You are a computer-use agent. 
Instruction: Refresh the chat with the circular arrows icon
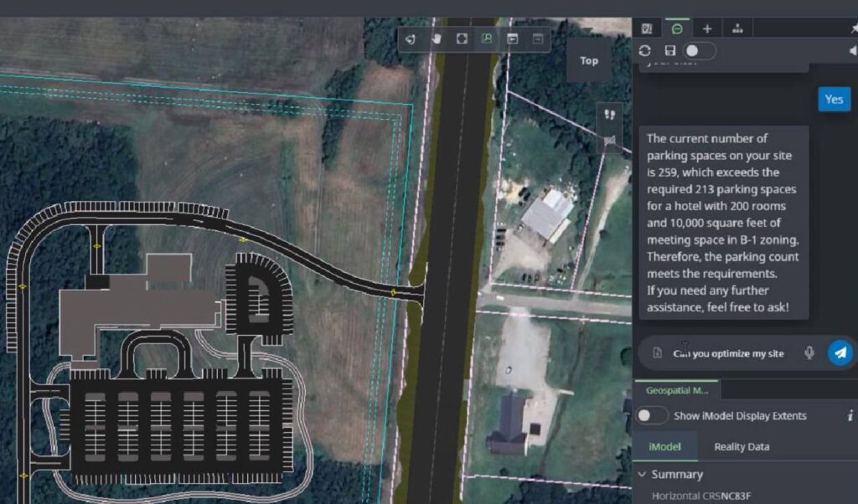point(644,50)
